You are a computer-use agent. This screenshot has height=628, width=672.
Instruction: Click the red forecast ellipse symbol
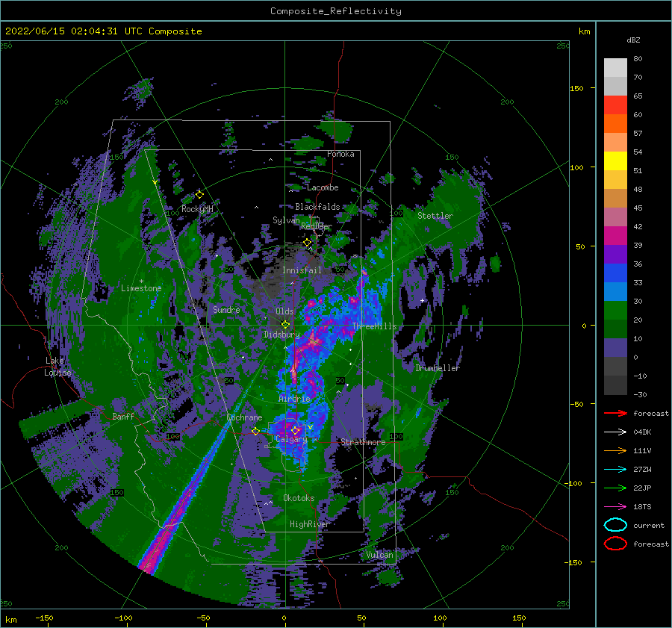(x=615, y=544)
